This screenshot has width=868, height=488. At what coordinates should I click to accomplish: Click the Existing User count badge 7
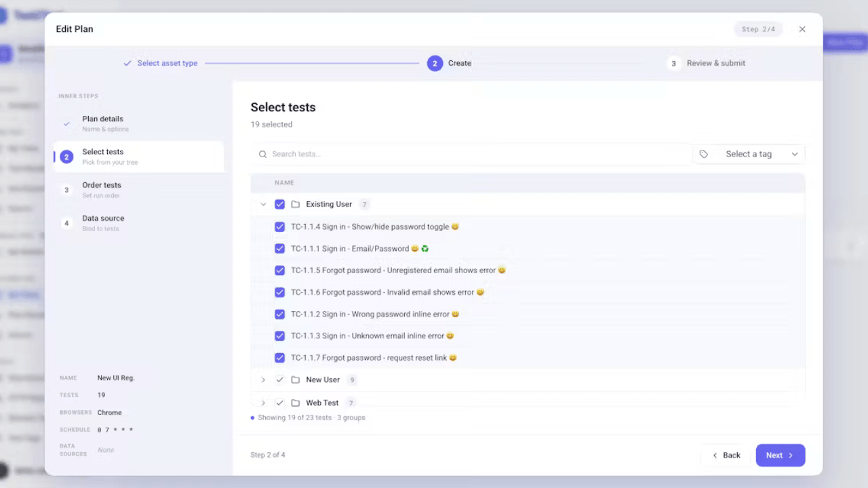tap(364, 204)
